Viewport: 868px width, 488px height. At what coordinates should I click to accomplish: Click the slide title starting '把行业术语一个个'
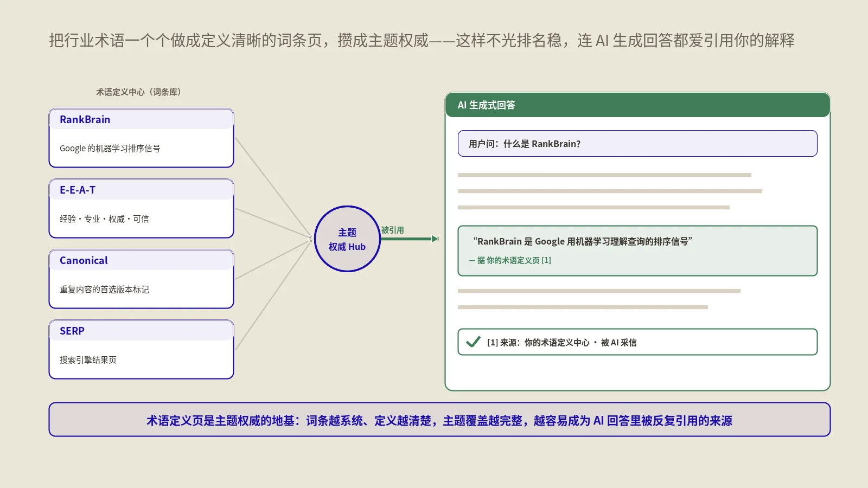[x=422, y=40]
